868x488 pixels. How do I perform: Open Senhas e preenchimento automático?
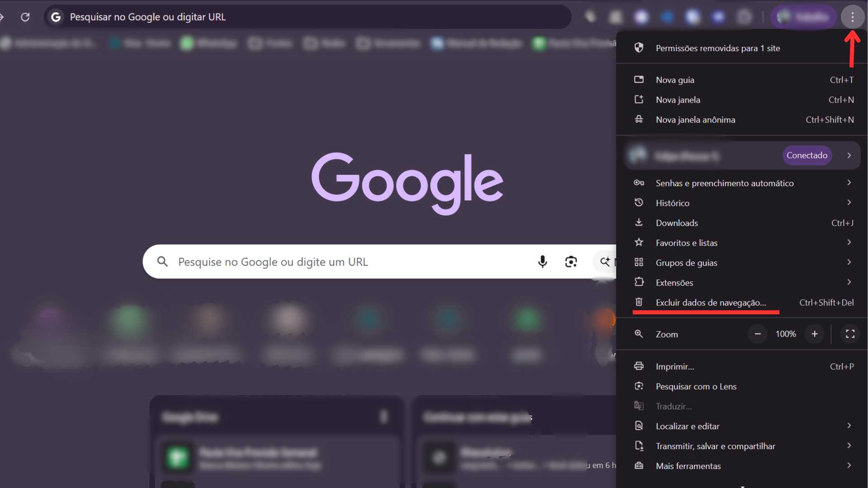click(742, 183)
